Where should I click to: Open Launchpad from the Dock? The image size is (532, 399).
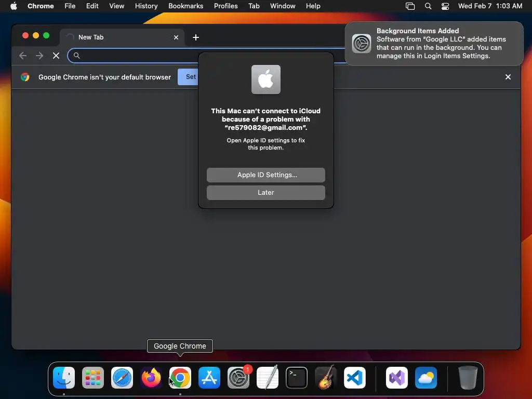point(93,378)
